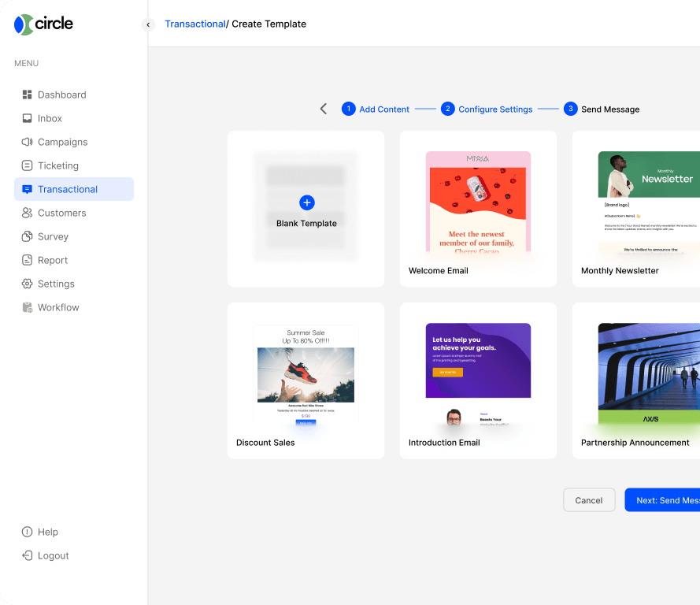The image size is (700, 605).
Task: Open Help link text
Action: (48, 533)
